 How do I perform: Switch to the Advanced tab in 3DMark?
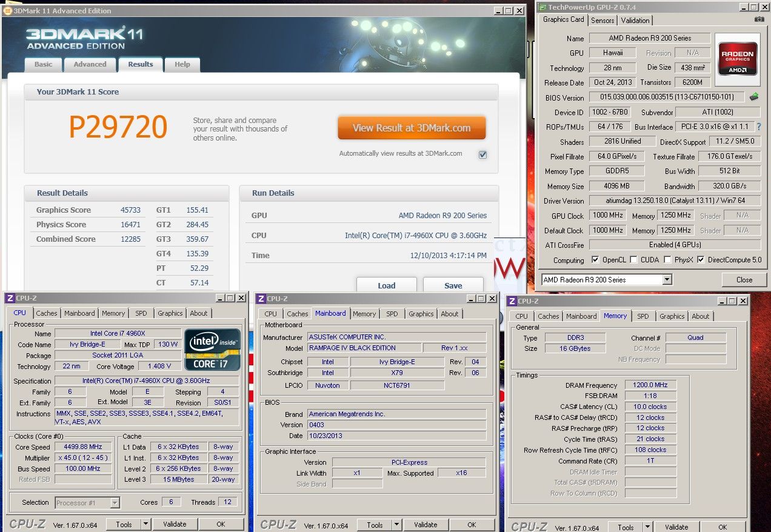click(x=90, y=64)
